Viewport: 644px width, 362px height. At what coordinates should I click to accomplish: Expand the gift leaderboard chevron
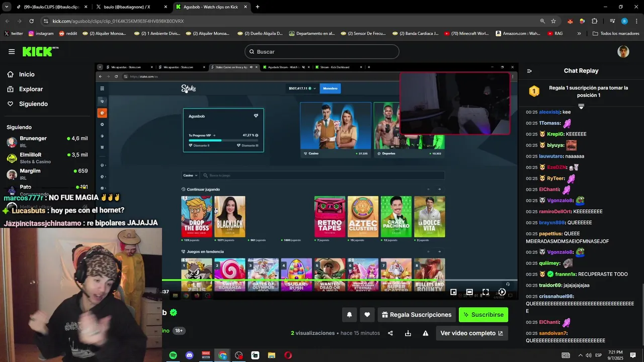pyautogui.click(x=581, y=107)
